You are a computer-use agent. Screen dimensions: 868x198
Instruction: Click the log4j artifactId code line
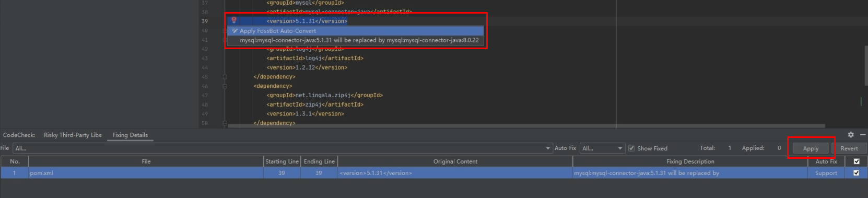pos(315,58)
